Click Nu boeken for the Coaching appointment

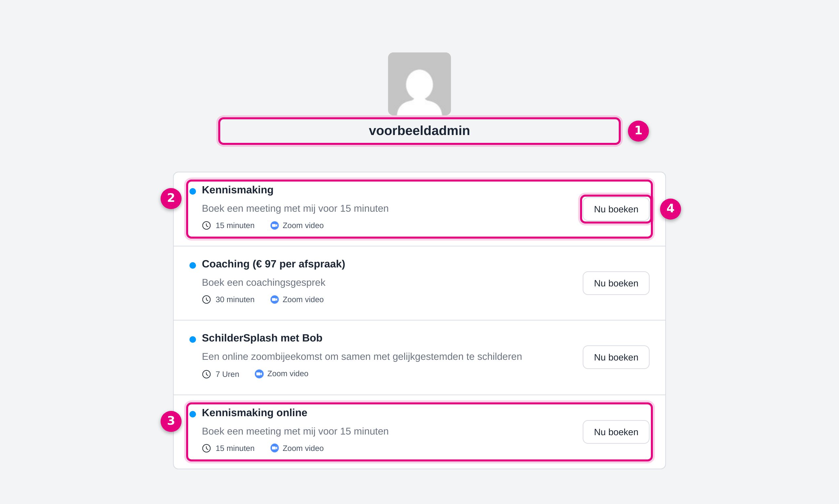pos(615,283)
